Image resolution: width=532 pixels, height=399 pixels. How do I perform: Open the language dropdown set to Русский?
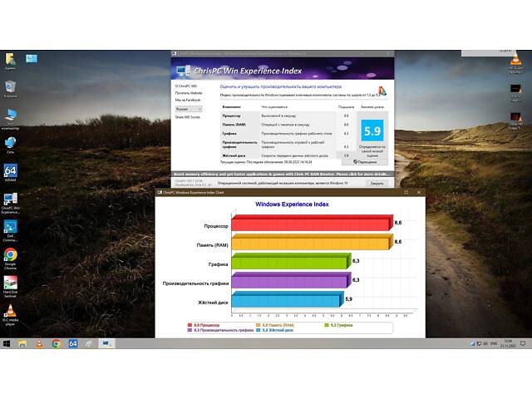(x=189, y=109)
